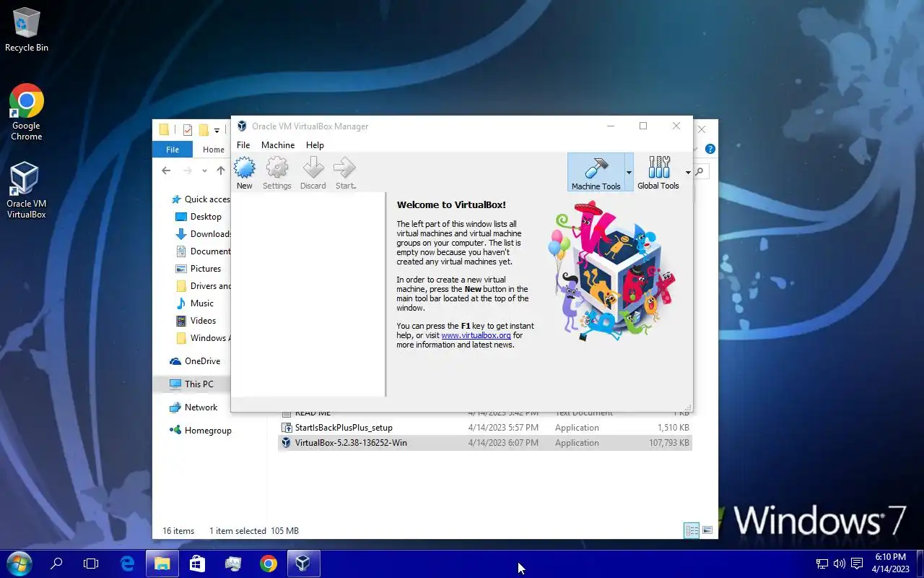Open Settings from the VirtualBox toolbar
The height and width of the screenshot is (578, 924).
pos(277,173)
